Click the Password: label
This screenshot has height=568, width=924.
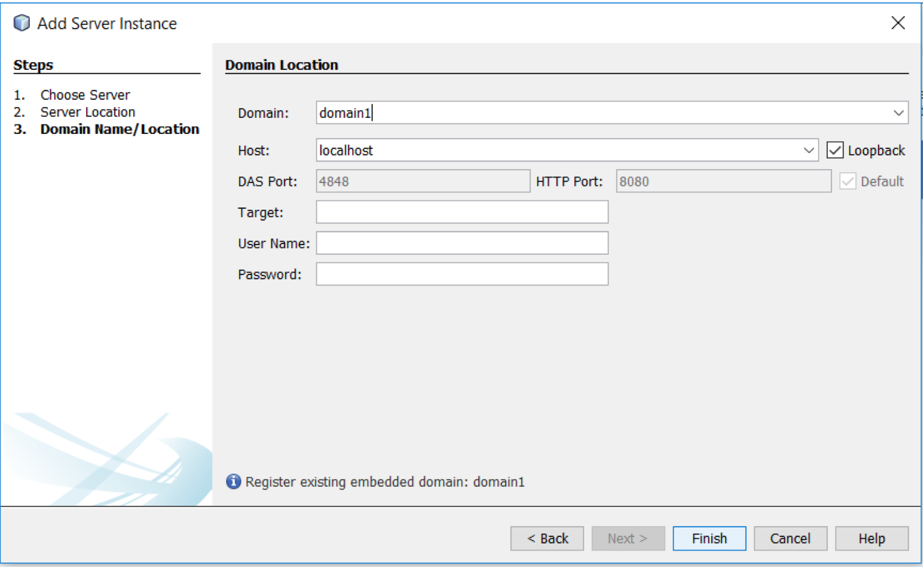tap(270, 275)
